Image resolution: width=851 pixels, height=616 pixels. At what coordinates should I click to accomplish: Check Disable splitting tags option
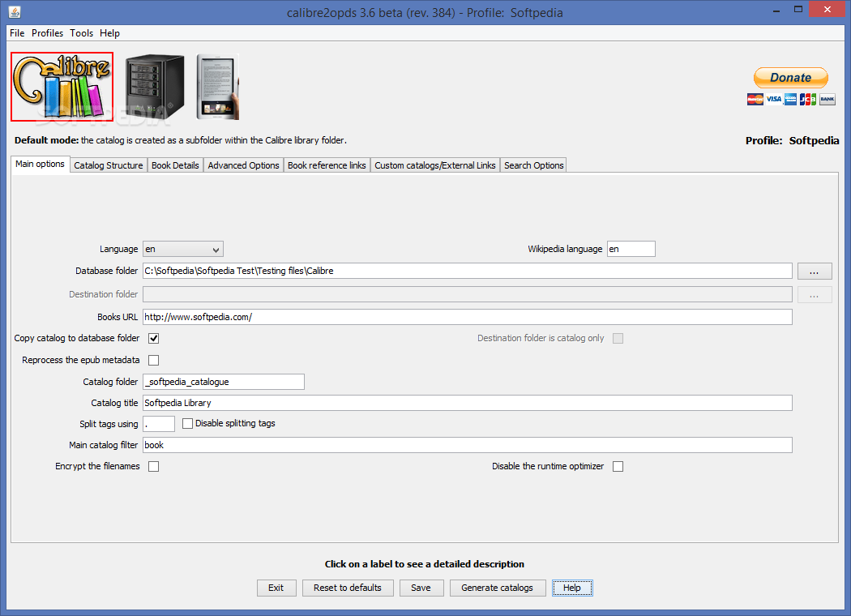point(187,423)
